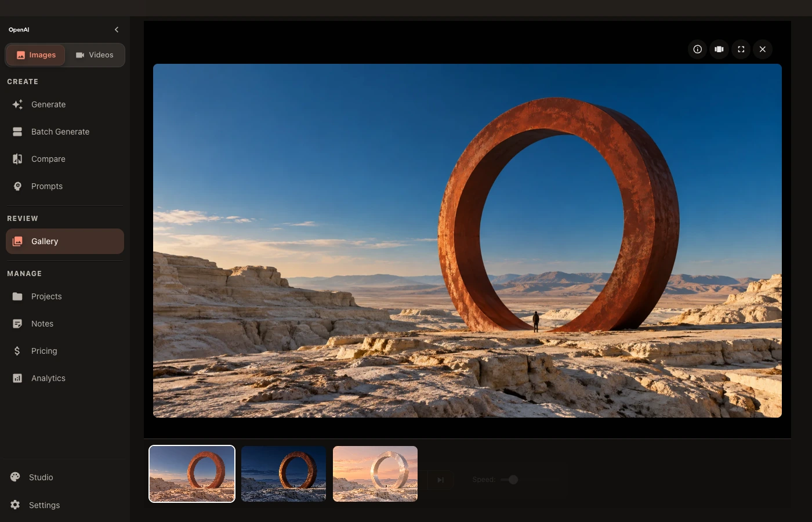Image resolution: width=812 pixels, height=522 pixels.
Task: Enter fullscreen viewer mode
Action: point(741,49)
